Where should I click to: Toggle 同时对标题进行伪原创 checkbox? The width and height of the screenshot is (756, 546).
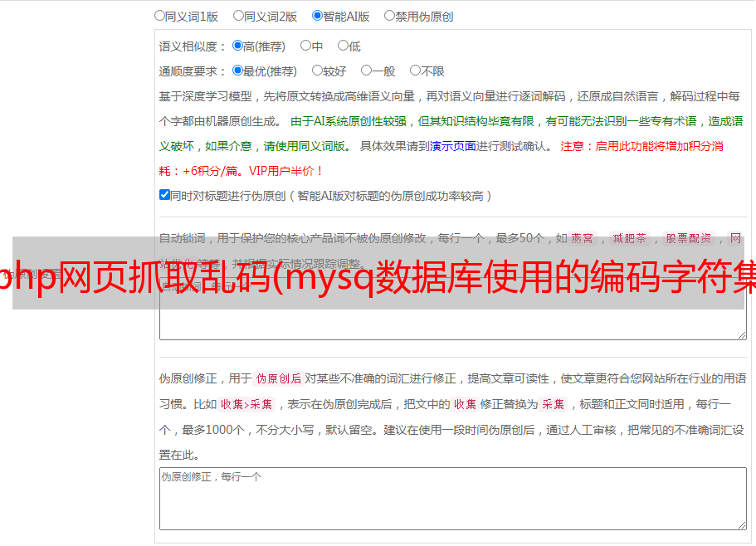164,195
